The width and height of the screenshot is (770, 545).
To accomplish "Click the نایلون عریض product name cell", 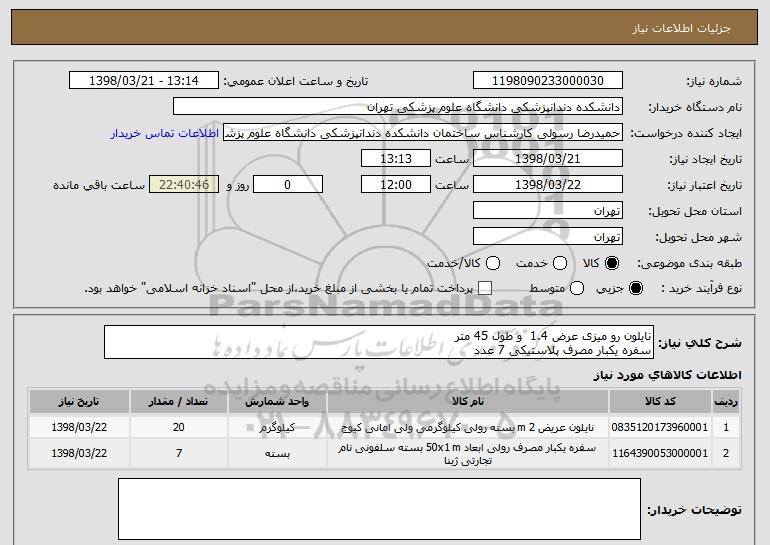I will (x=468, y=428).
